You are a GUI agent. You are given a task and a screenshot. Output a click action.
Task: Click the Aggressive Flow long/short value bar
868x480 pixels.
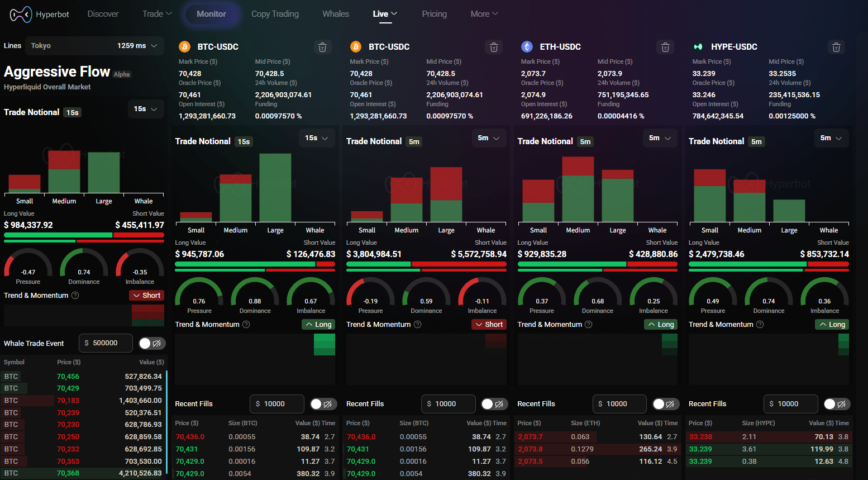click(x=84, y=235)
